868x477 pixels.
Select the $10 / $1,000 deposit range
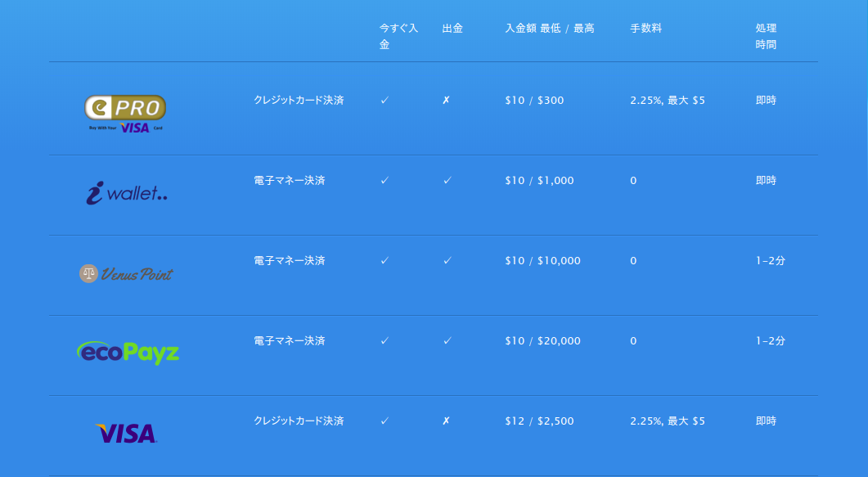coord(539,180)
